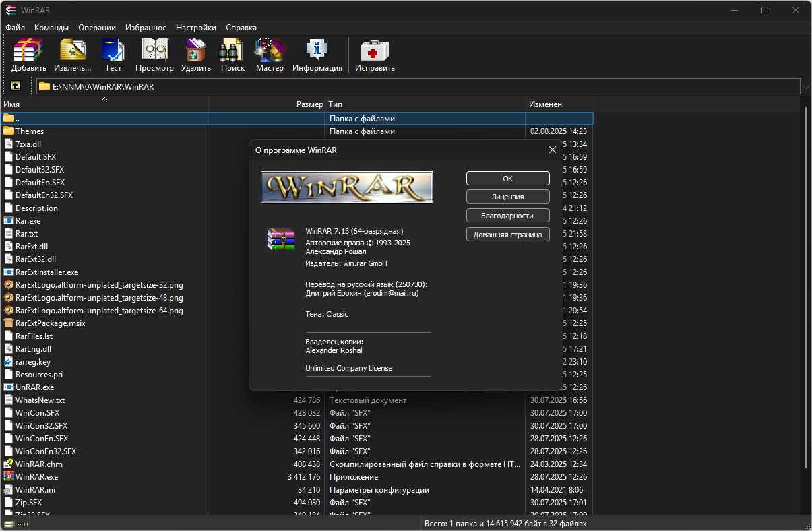Open the Лицензия button

point(508,197)
